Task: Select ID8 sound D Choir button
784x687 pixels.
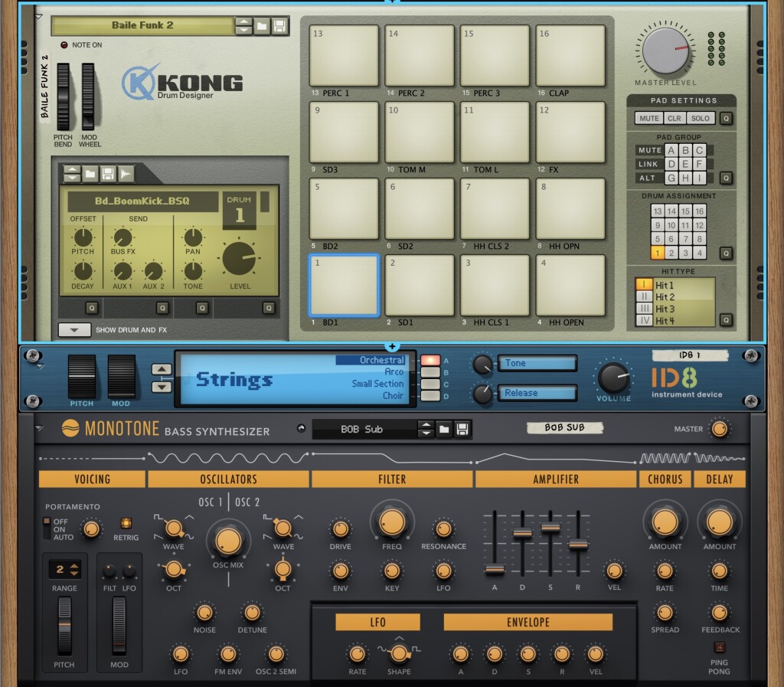Action: pyautogui.click(x=430, y=396)
